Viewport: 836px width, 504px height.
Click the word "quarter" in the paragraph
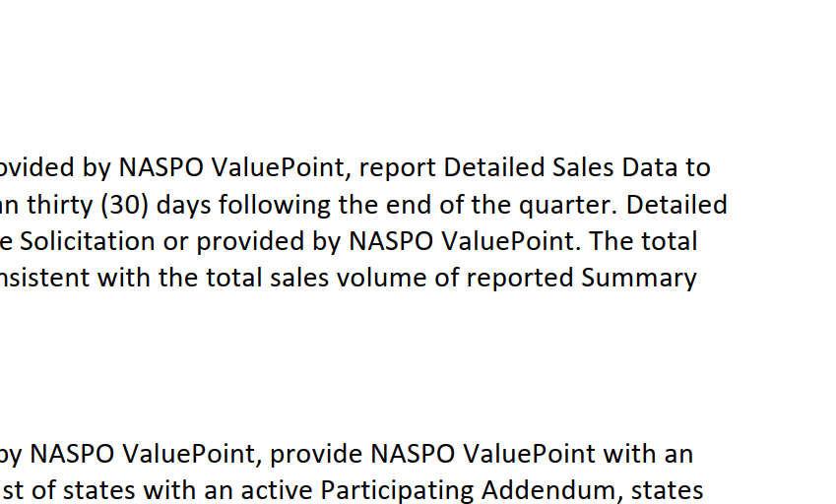564,206
